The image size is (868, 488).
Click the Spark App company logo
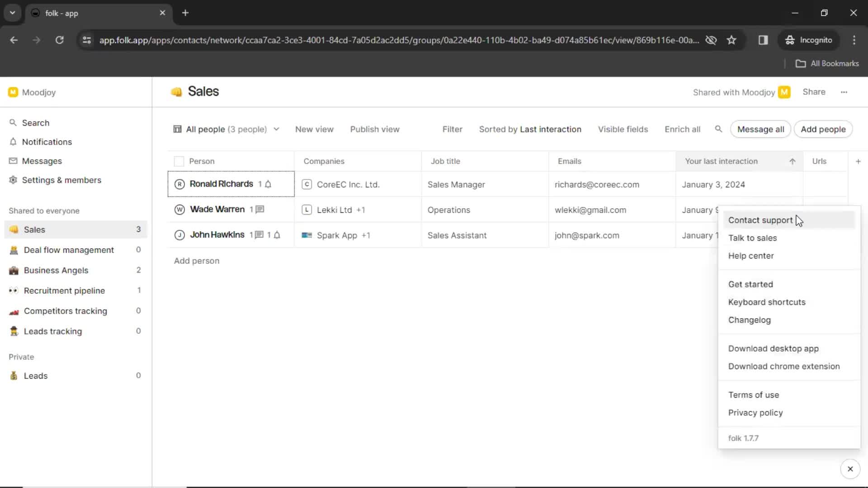307,235
